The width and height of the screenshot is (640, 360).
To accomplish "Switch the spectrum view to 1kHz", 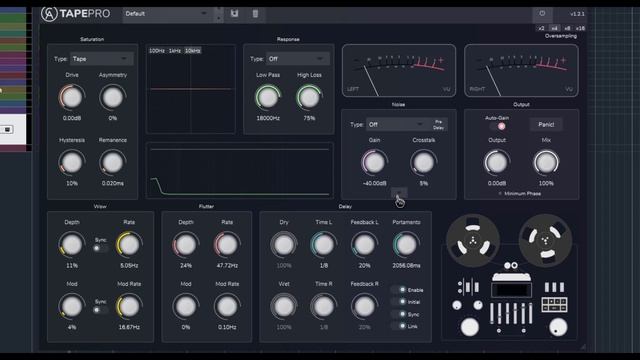I will click(175, 51).
